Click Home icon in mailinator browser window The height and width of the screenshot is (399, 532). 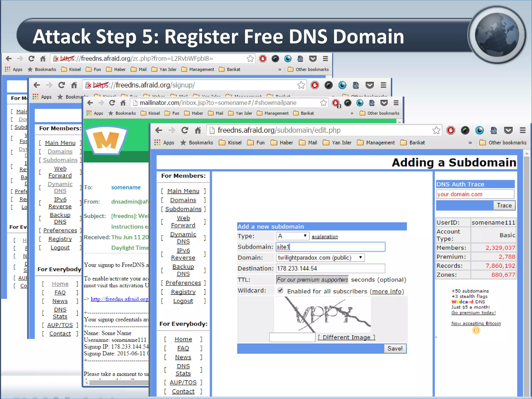(x=123, y=103)
